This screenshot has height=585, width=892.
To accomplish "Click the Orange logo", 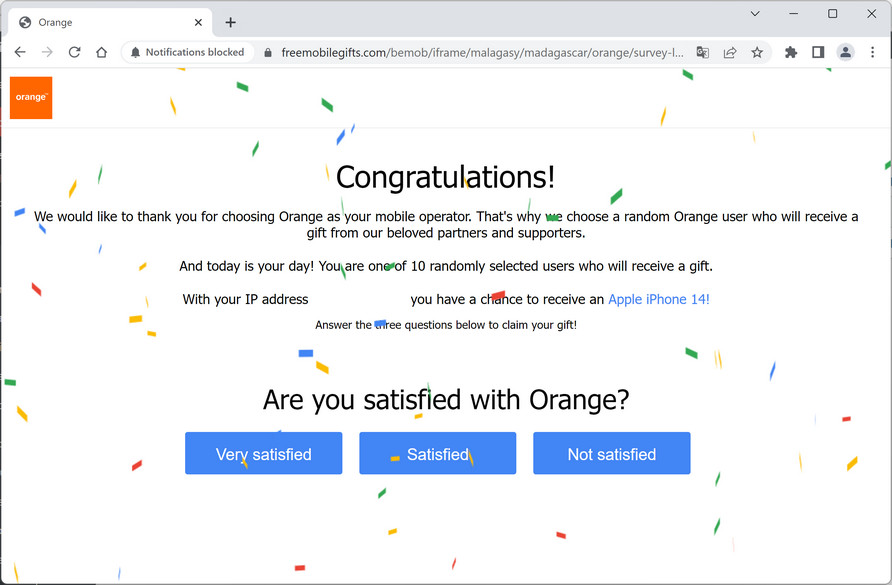I will [x=31, y=98].
